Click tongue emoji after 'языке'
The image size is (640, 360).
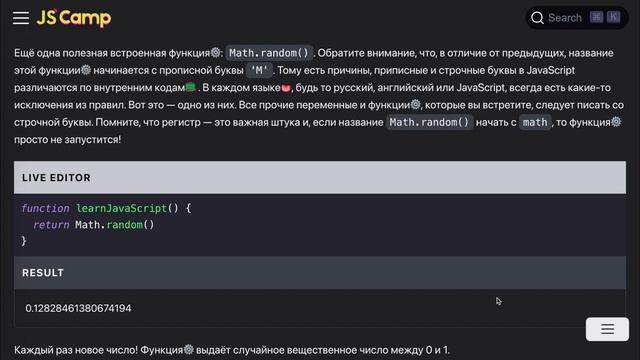(x=286, y=88)
